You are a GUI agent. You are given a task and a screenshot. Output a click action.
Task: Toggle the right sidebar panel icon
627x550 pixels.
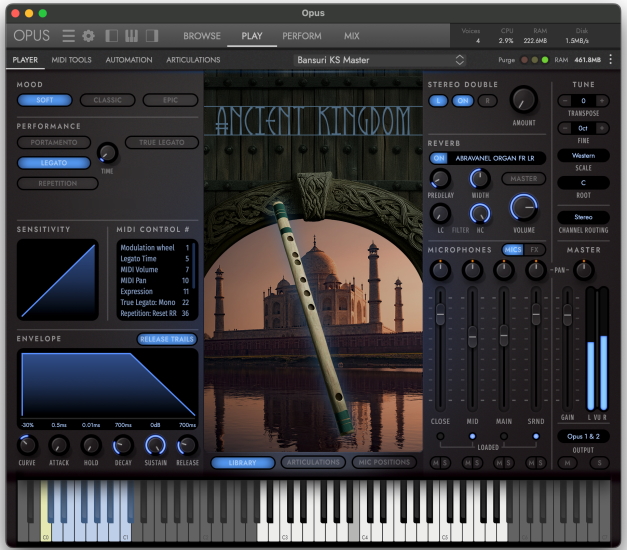click(x=152, y=36)
